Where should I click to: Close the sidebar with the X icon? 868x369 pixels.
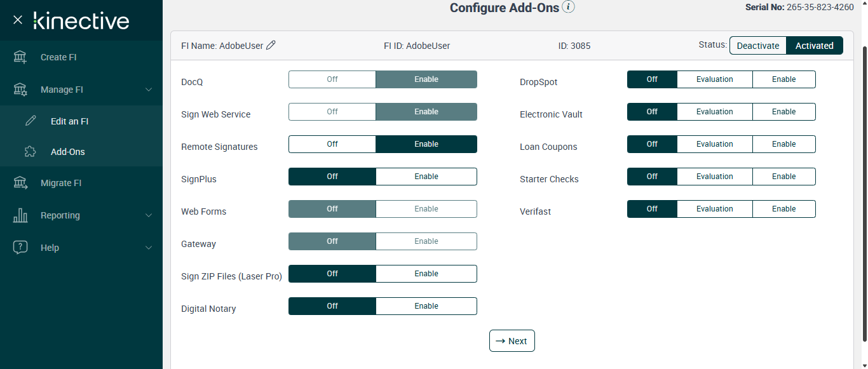coord(18,20)
